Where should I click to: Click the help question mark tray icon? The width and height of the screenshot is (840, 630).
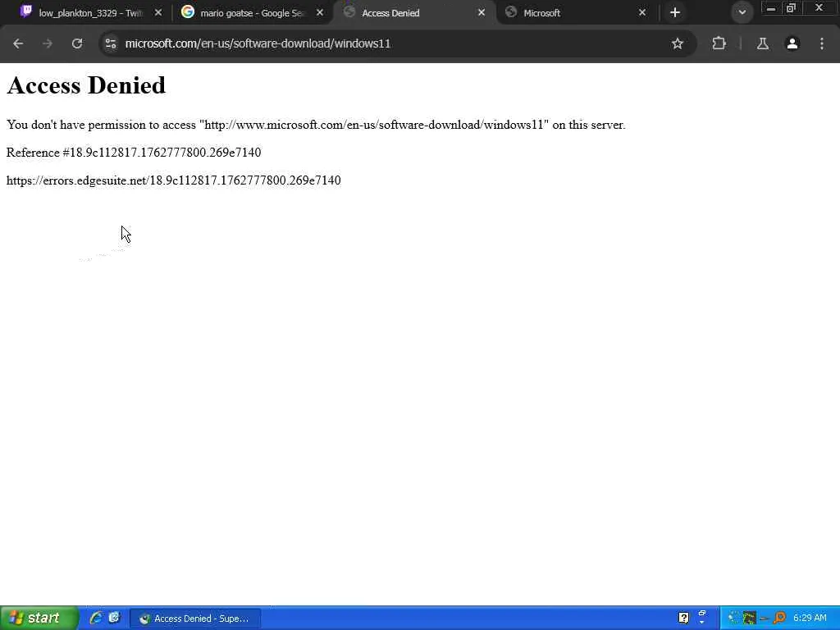click(683, 618)
